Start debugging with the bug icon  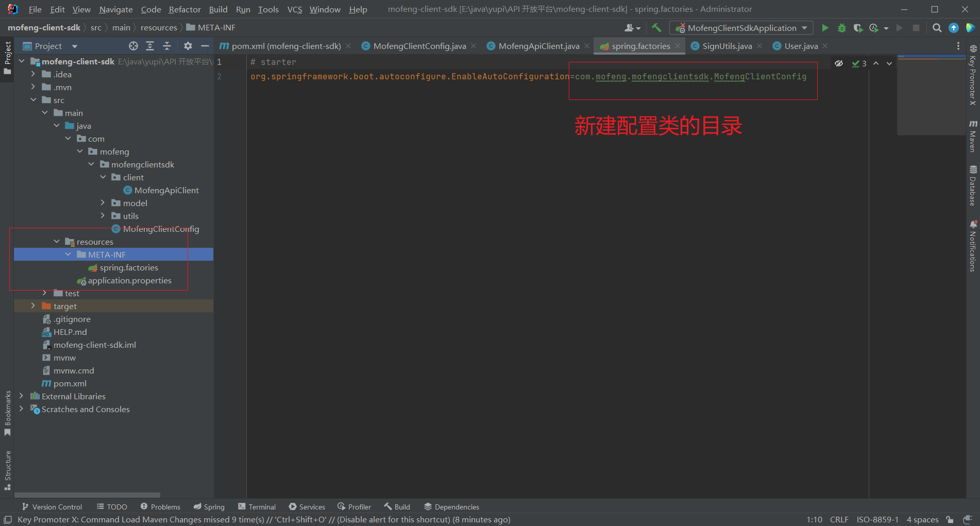tap(842, 28)
